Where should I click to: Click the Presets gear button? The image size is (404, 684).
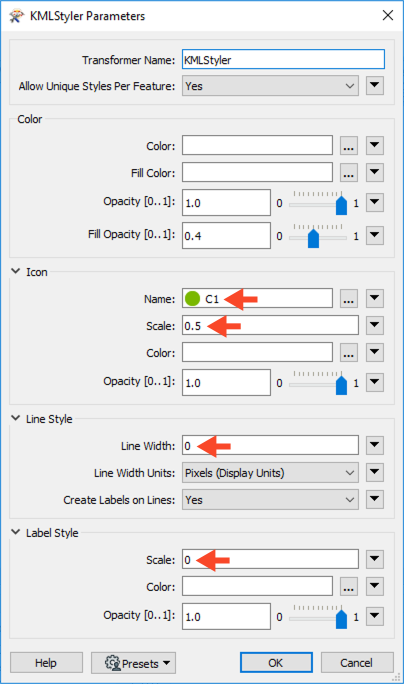134,663
